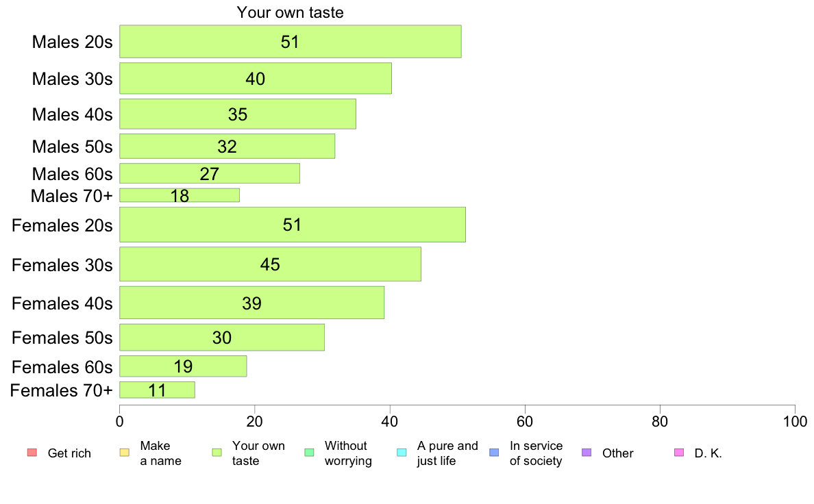Select the Males 50s row label
This screenshot has width=814, height=504.
coord(72,147)
